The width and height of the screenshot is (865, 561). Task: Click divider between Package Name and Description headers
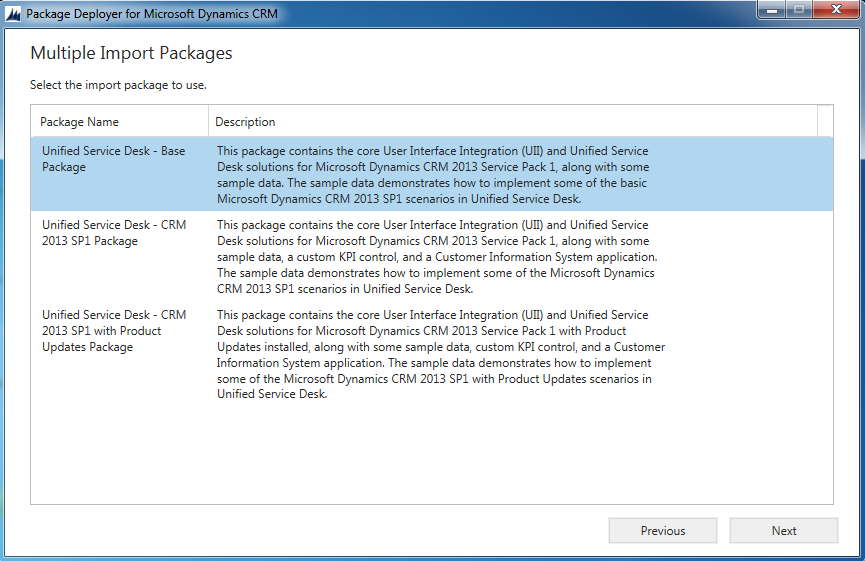tap(209, 122)
